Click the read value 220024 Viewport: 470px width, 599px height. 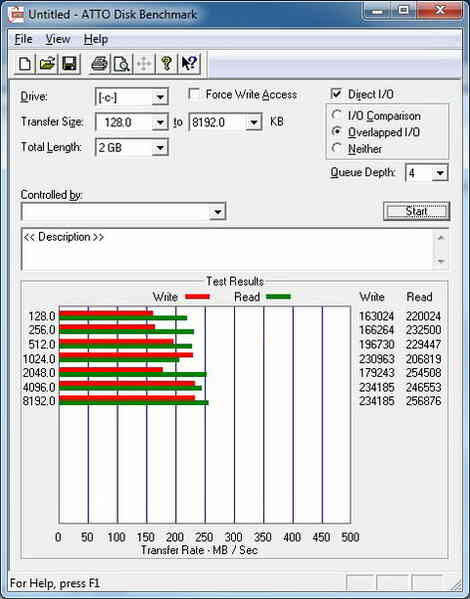(423, 316)
